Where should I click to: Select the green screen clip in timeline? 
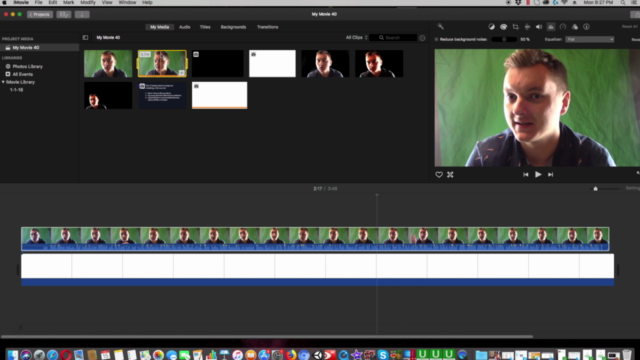[315, 239]
